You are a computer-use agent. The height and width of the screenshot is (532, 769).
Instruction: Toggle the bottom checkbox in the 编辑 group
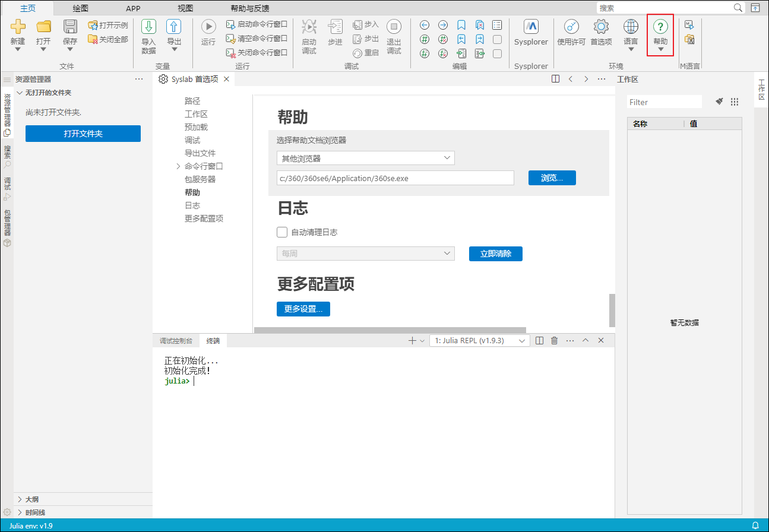tap(498, 53)
